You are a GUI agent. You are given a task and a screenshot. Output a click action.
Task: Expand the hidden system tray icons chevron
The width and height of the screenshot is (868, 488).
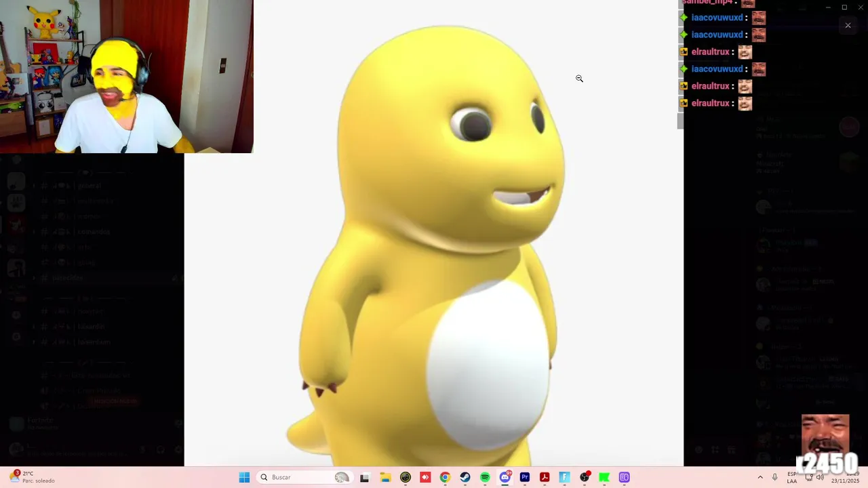pos(760,477)
